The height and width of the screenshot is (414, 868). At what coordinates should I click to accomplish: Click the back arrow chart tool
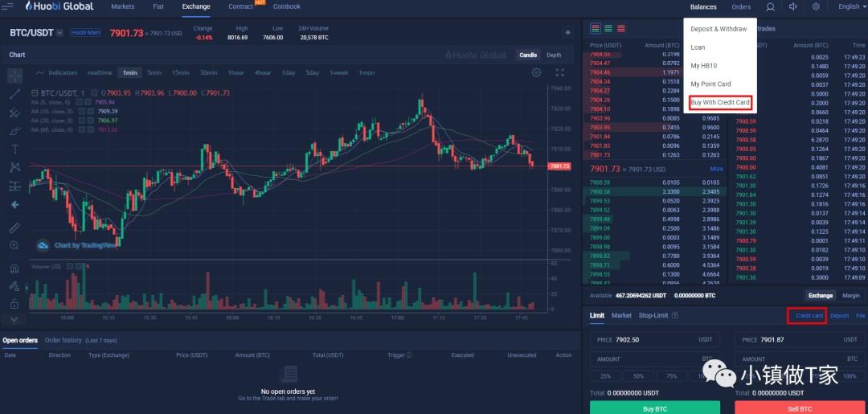tap(15, 204)
